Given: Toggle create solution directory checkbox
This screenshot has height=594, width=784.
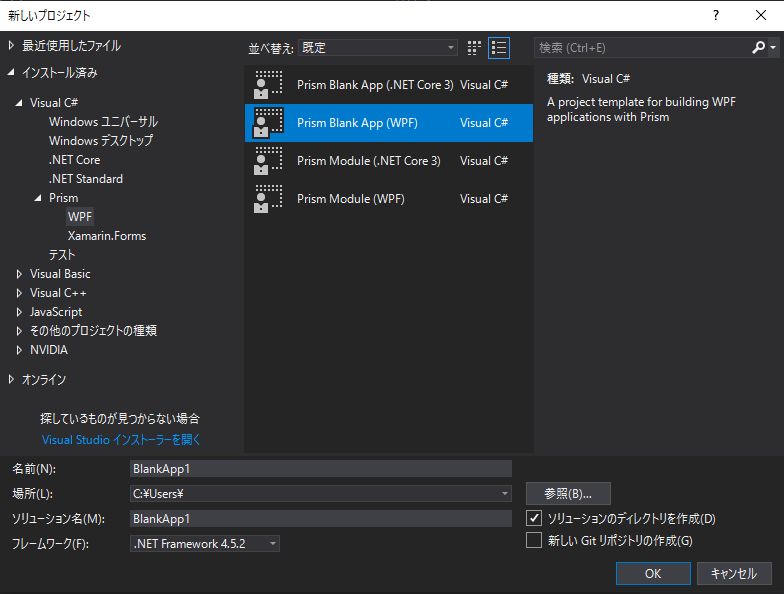Looking at the screenshot, I should [x=534, y=518].
